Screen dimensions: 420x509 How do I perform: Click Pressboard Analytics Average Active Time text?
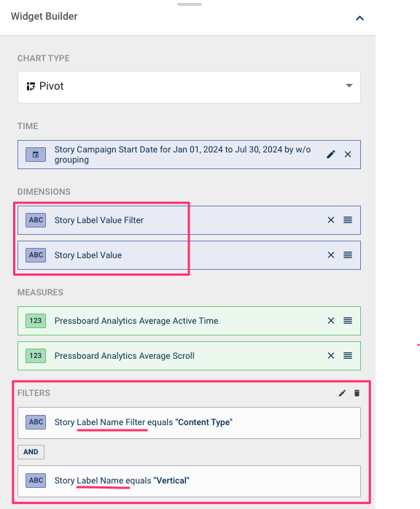click(136, 321)
